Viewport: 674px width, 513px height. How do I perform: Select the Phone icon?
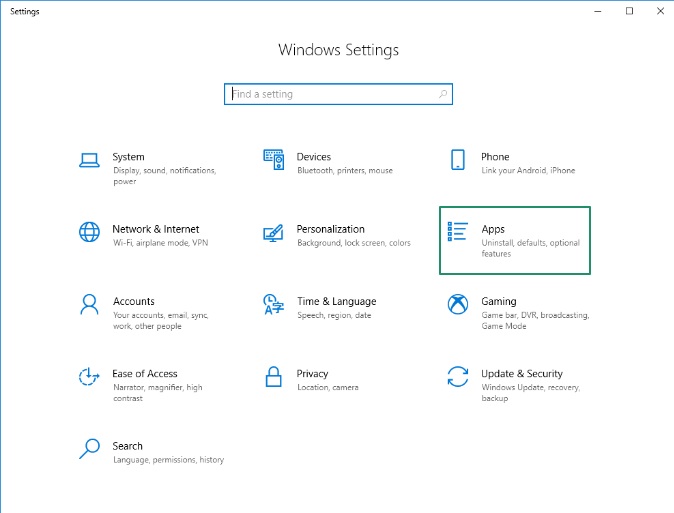(458, 160)
